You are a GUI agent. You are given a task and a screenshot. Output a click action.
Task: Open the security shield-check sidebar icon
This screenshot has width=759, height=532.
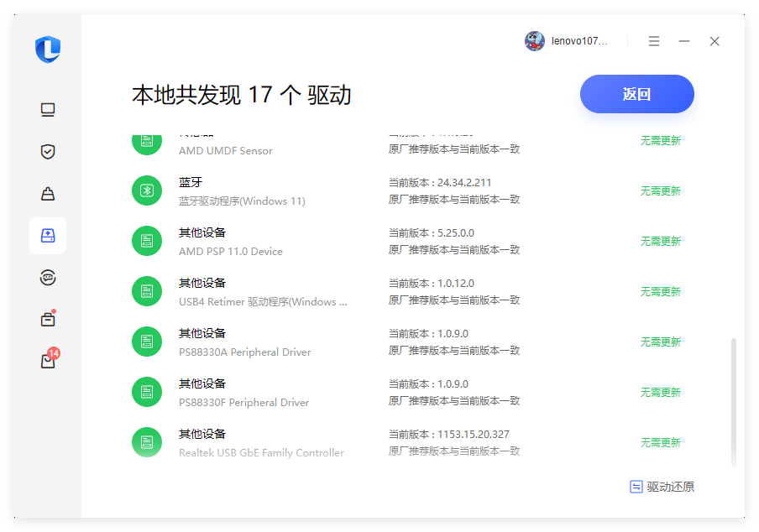48,152
